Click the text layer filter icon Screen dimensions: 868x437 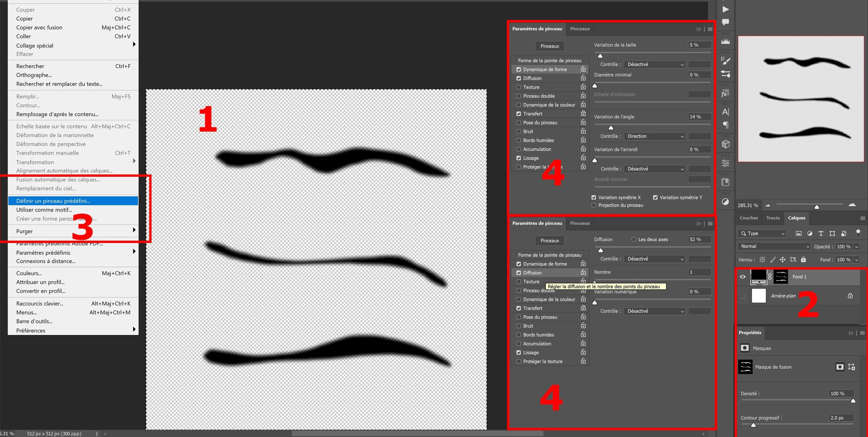click(821, 233)
